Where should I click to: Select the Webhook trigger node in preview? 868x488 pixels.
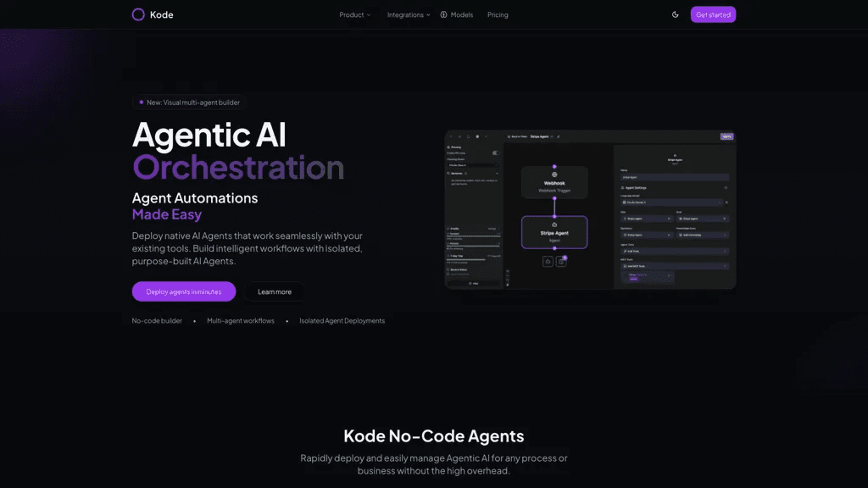(x=554, y=183)
